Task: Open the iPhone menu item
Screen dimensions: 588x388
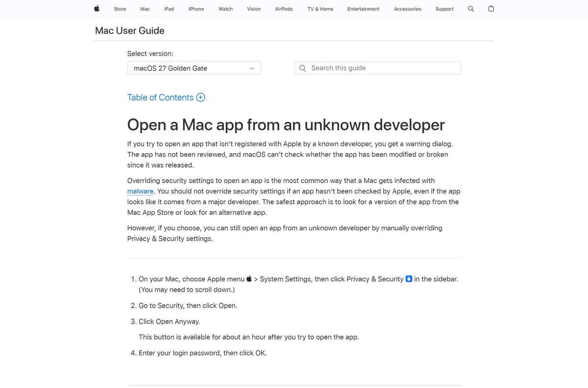Action: [196, 9]
